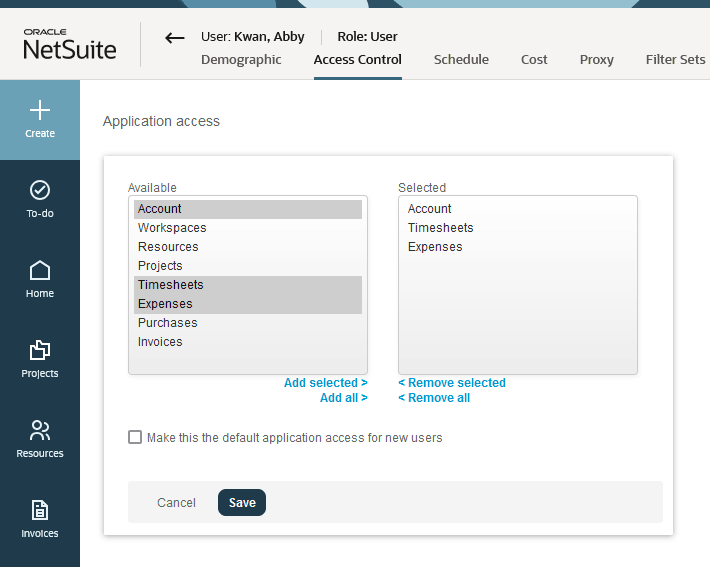Click the Add selected link
Screen dimensions: 710x567
[x=326, y=383]
